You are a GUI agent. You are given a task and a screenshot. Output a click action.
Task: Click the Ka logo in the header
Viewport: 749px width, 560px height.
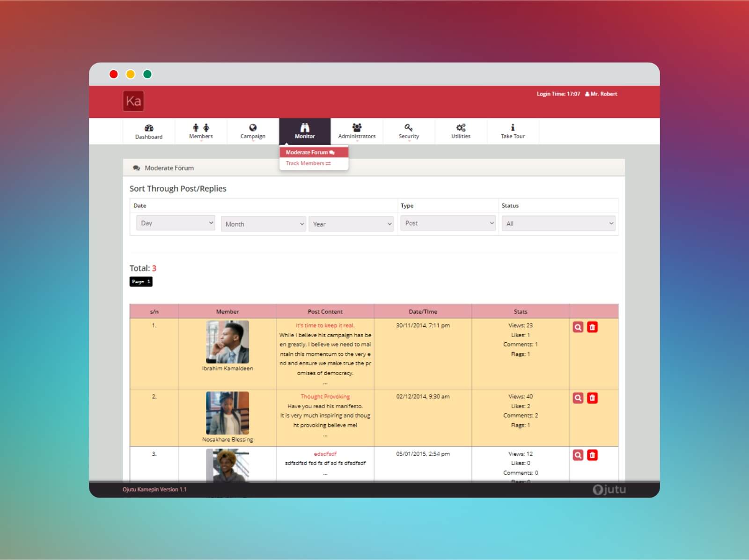133,101
